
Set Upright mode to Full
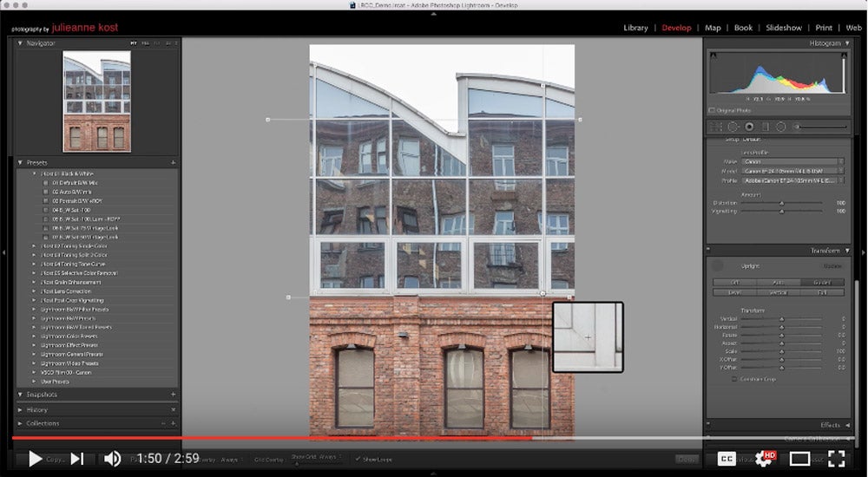[x=822, y=292]
